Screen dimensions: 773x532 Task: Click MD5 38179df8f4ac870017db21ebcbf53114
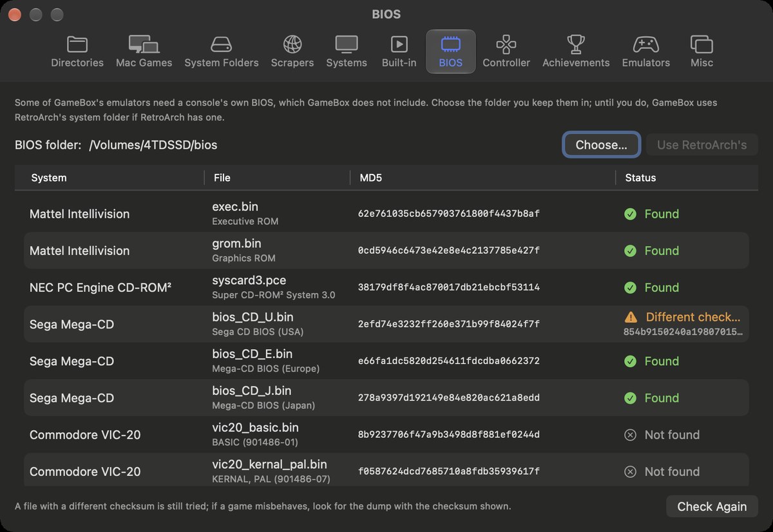[x=449, y=287]
